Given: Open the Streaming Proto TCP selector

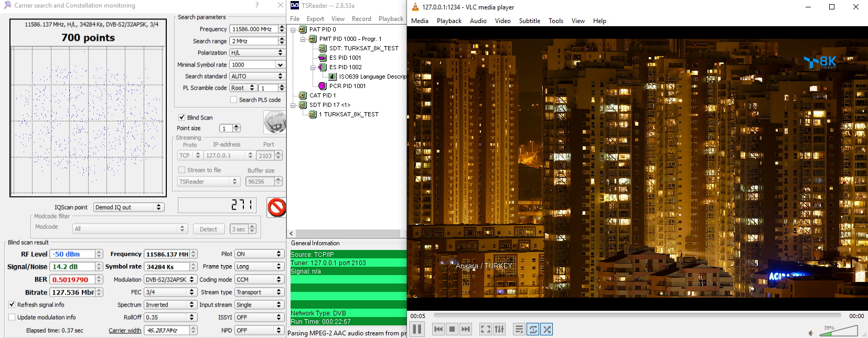Looking at the screenshot, I should point(190,155).
